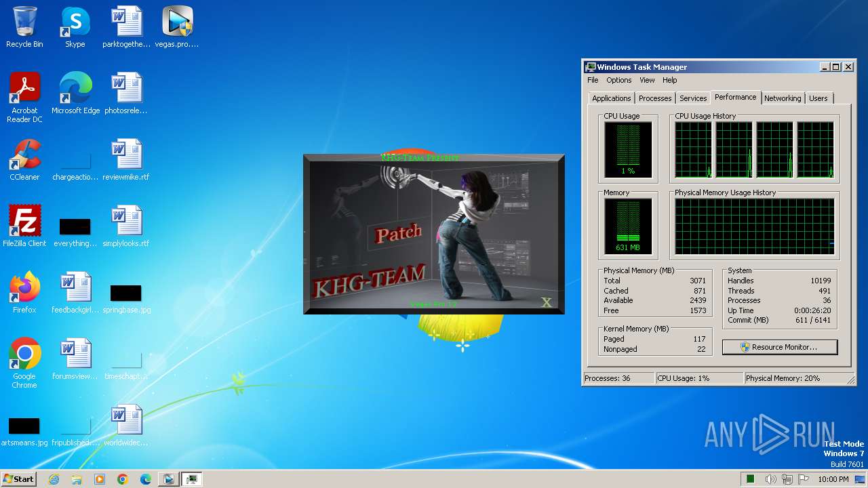Select the artsmeans.jpg file icon
Image resolution: width=868 pixels, height=488 pixels.
[x=24, y=431]
